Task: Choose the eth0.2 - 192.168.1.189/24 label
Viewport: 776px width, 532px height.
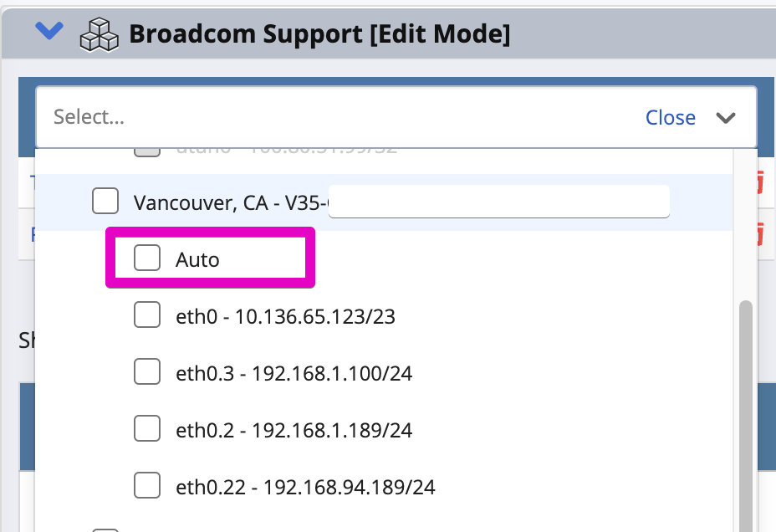Action: pos(294,430)
